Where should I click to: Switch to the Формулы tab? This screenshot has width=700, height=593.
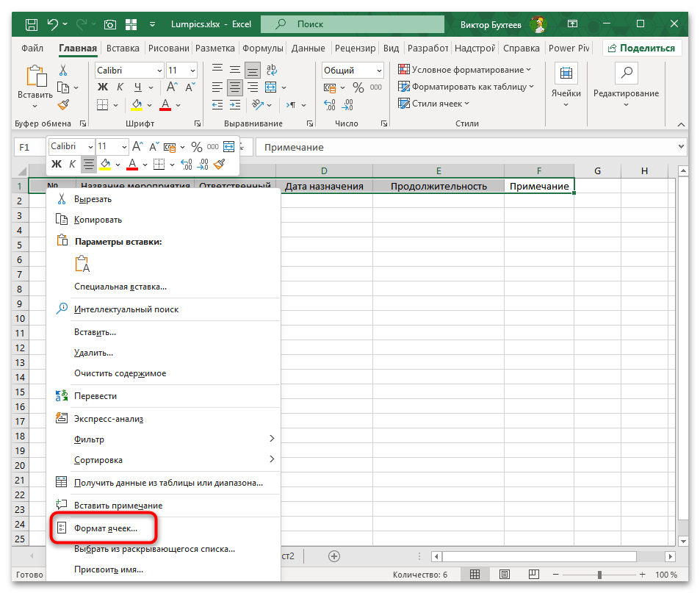[262, 48]
